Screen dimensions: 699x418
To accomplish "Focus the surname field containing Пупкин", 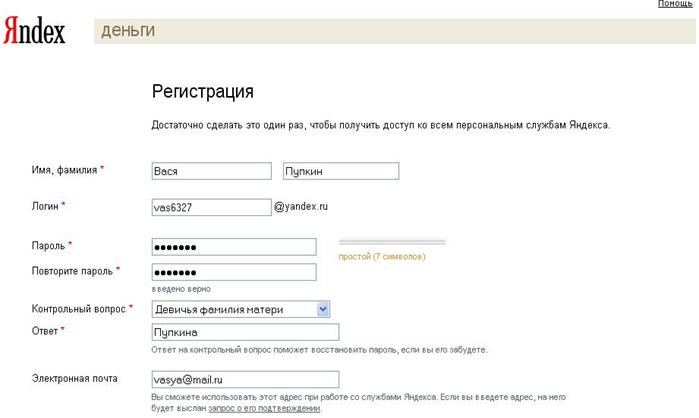I will [341, 171].
